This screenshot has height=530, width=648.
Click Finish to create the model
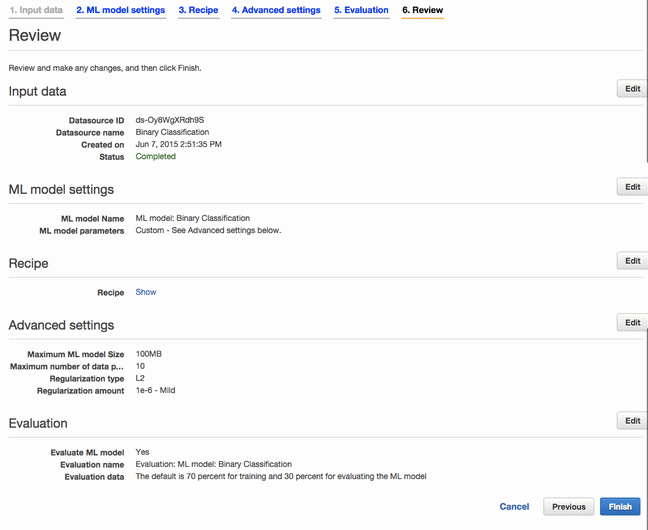[620, 506]
